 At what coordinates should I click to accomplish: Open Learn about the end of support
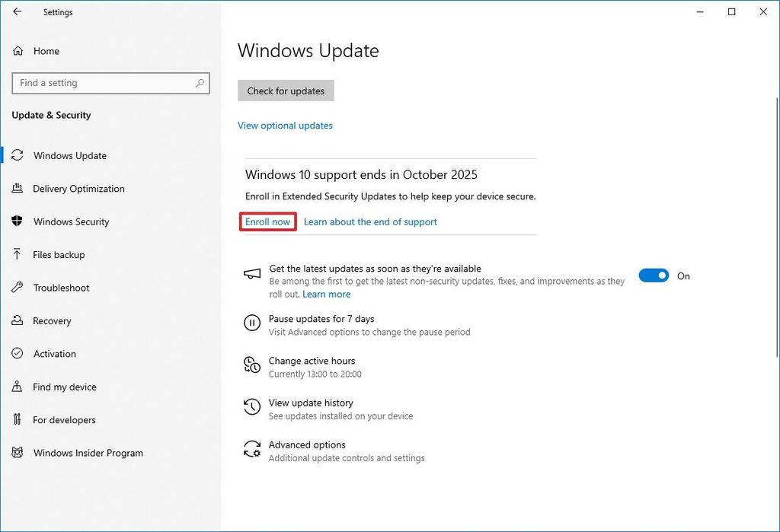[x=370, y=221]
